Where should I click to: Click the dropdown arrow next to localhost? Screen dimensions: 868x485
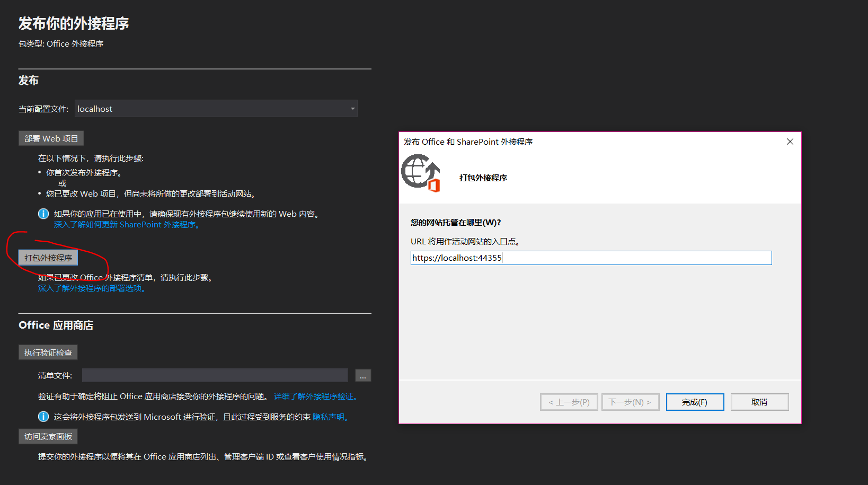[352, 109]
